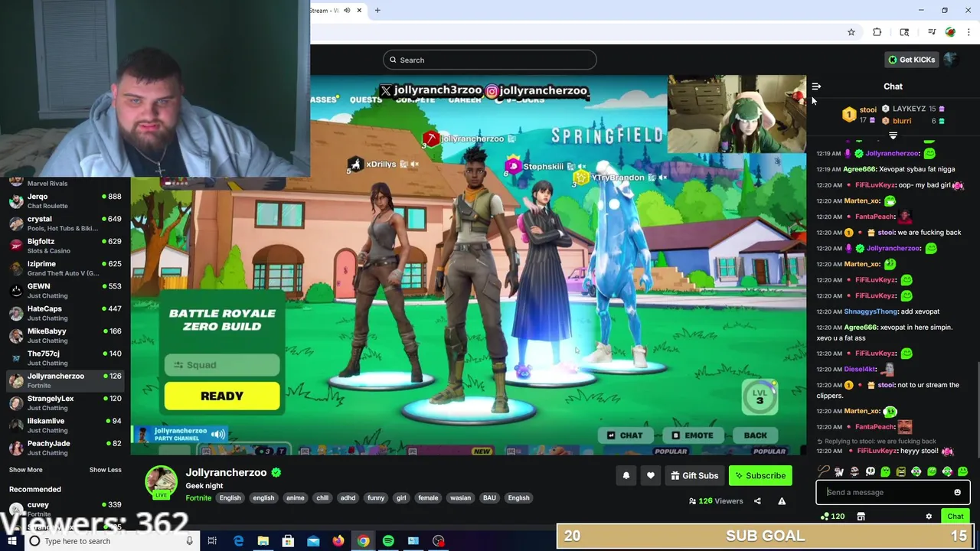980x551 pixels.
Task: Collapse the chat panel with arrow icon
Action: pyautogui.click(x=816, y=86)
